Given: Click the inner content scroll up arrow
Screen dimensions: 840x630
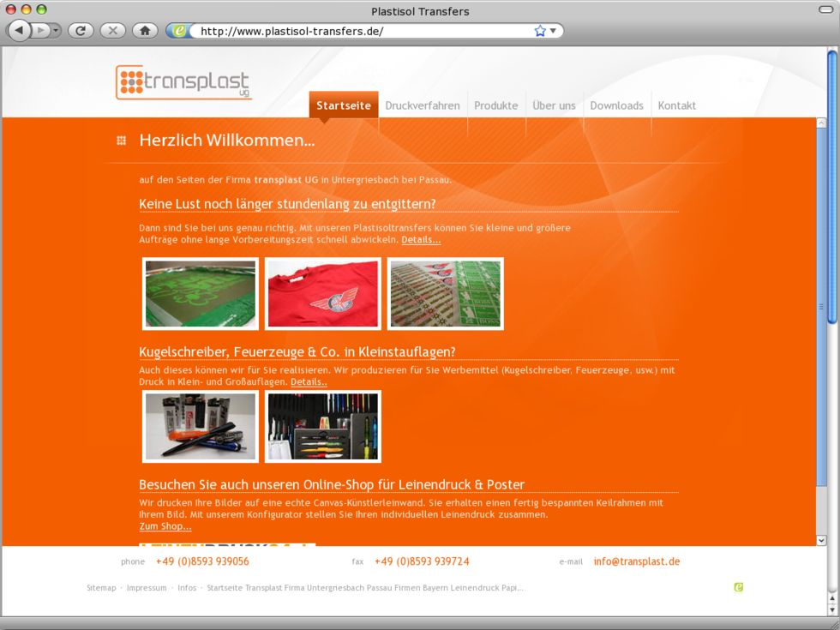Looking at the screenshot, I should click(821, 123).
